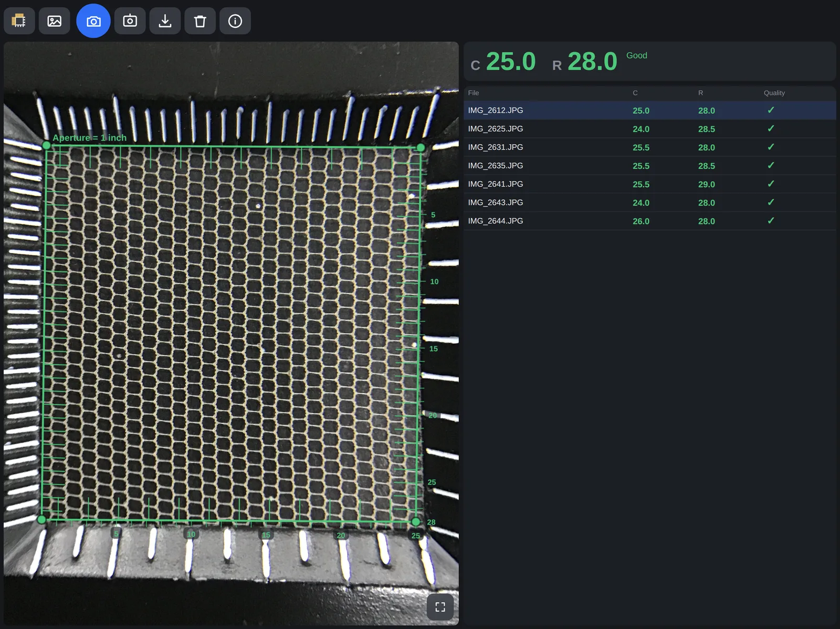
Task: Select the IMG_2612.JPG file row
Action: click(x=649, y=110)
